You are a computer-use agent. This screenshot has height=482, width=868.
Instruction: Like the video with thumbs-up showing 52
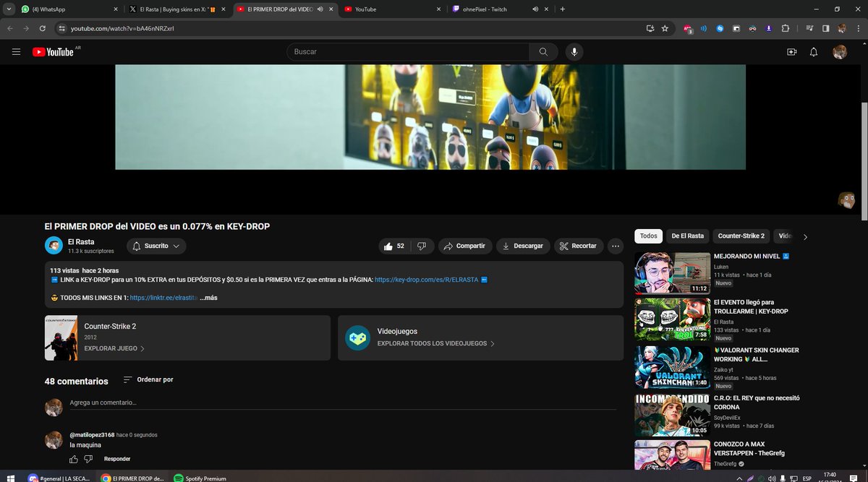click(x=395, y=246)
